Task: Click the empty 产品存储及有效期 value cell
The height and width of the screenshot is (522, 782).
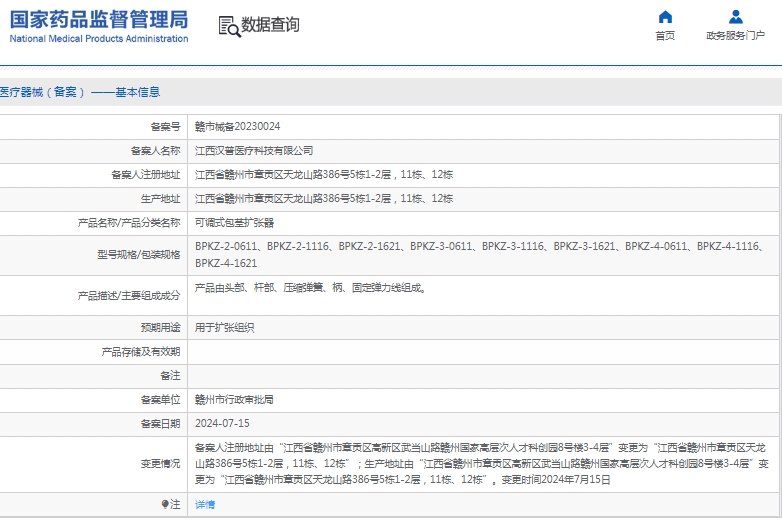Action: pyautogui.click(x=483, y=352)
